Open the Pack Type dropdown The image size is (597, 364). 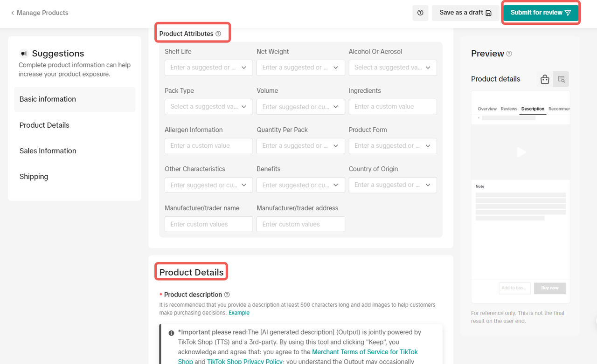[208, 107]
